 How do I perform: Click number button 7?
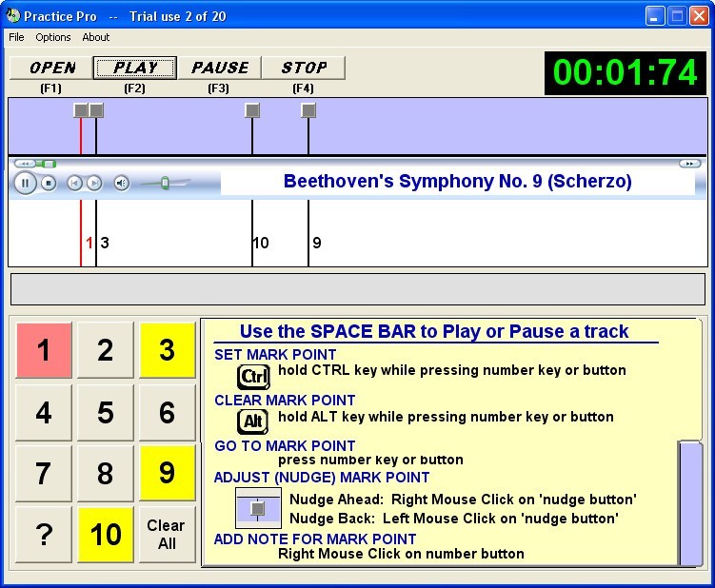[44, 473]
